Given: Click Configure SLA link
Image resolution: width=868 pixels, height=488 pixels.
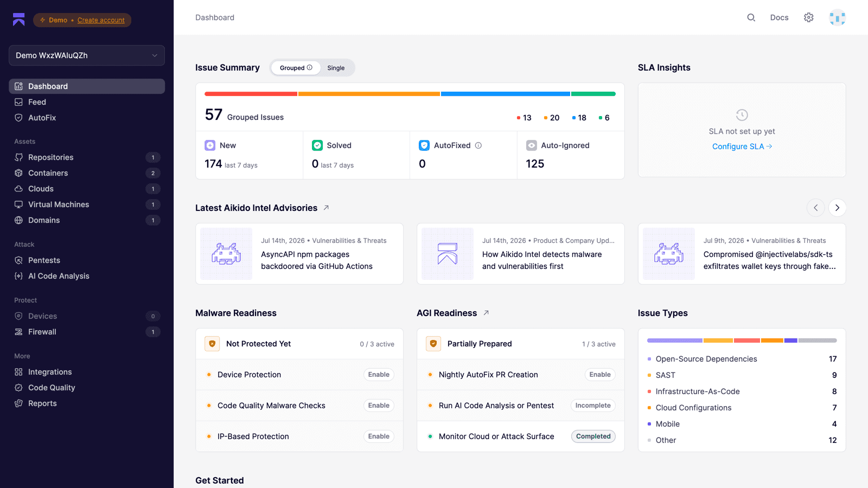Looking at the screenshot, I should coord(742,146).
